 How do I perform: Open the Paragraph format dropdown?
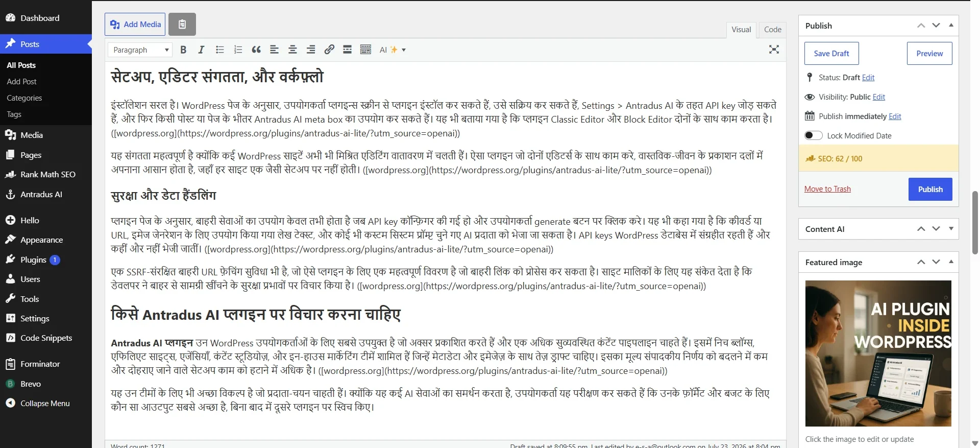tap(140, 50)
